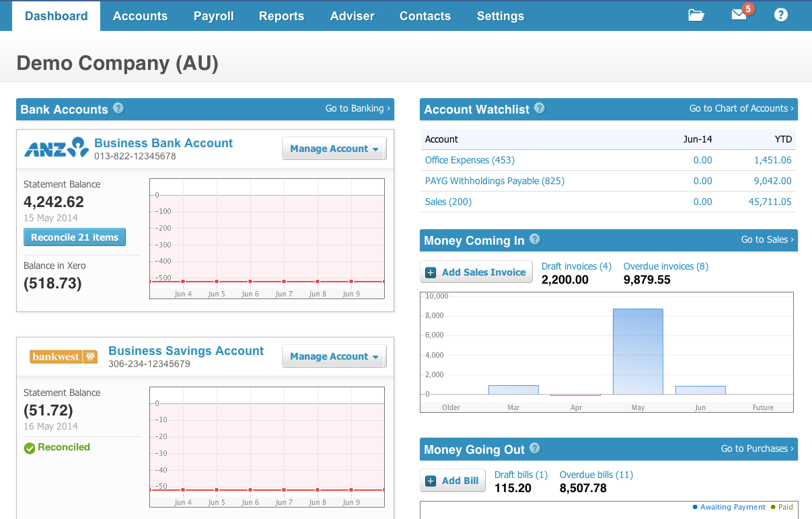Switch to the Reports tab
The width and height of the screenshot is (812, 519).
click(281, 15)
